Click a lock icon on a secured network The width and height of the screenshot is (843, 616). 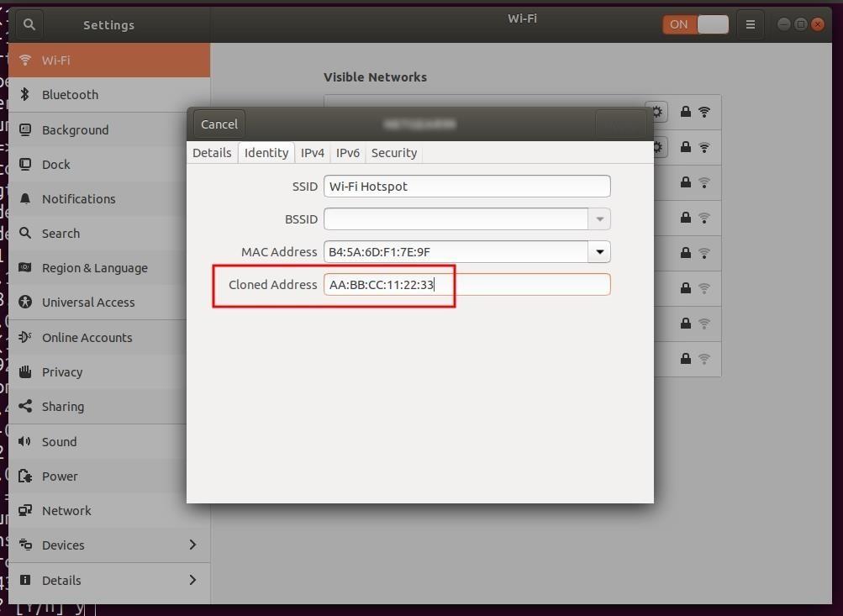click(685, 182)
